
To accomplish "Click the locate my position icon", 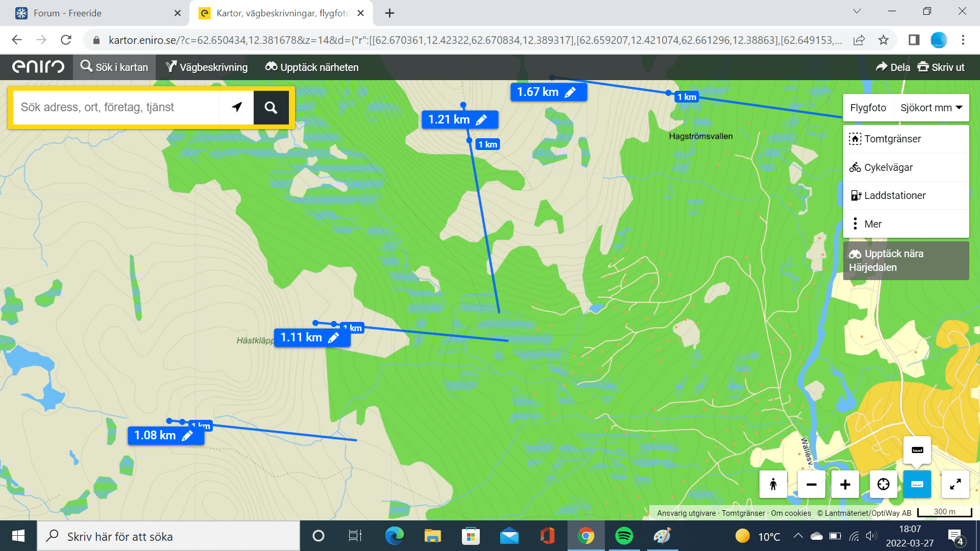I will tap(883, 484).
